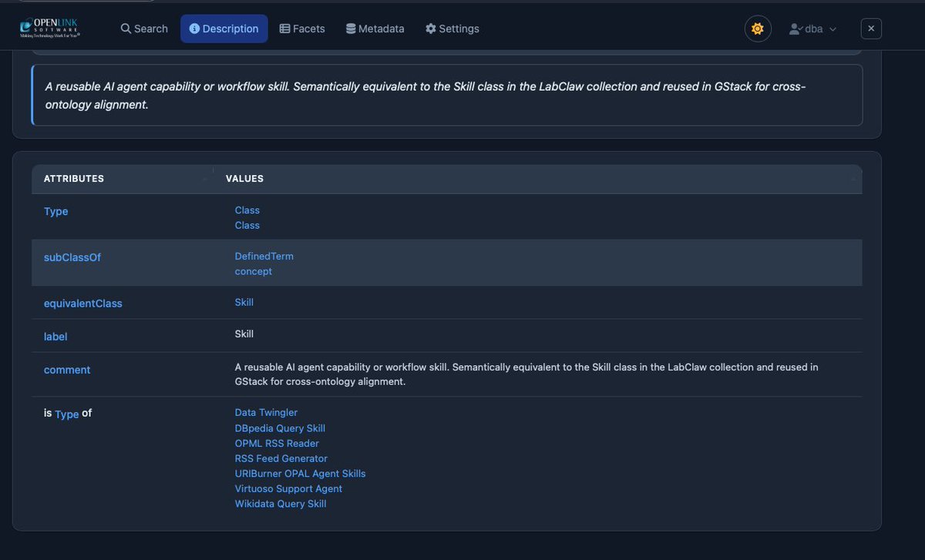Screen dimensions: 925x560
Task: Toggle light theme with sun icon
Action: coord(758,29)
